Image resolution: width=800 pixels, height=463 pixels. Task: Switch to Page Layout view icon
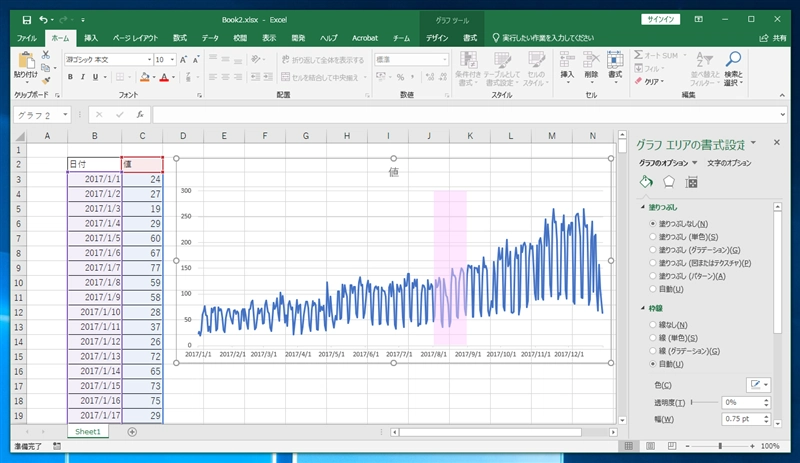coord(651,446)
